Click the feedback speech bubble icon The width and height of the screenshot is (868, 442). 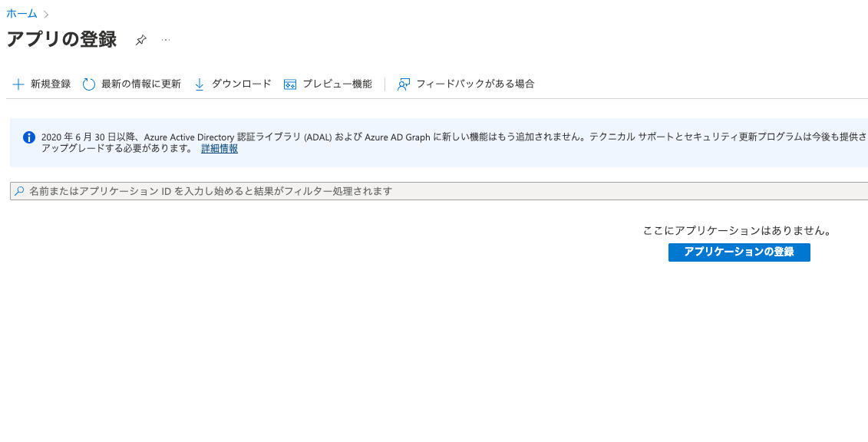pyautogui.click(x=403, y=84)
